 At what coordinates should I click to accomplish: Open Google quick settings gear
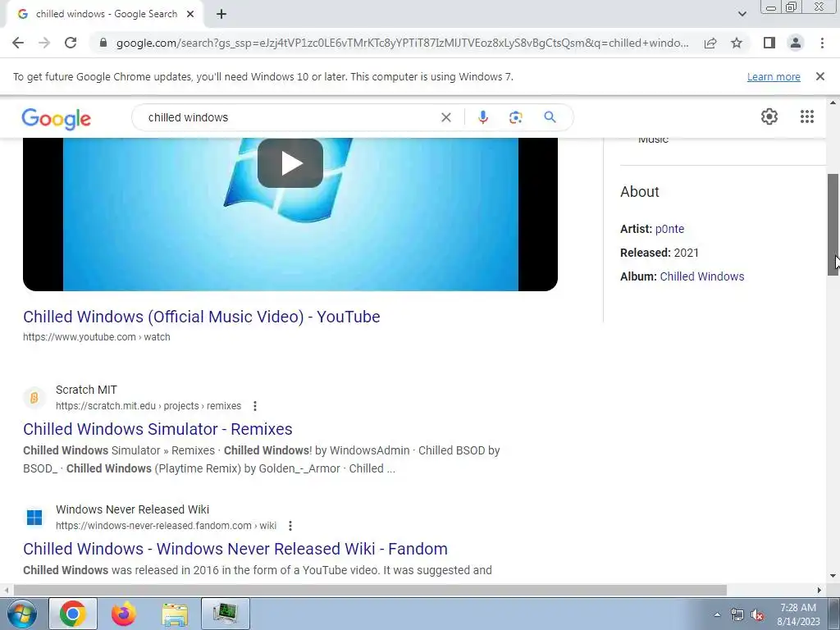click(769, 116)
